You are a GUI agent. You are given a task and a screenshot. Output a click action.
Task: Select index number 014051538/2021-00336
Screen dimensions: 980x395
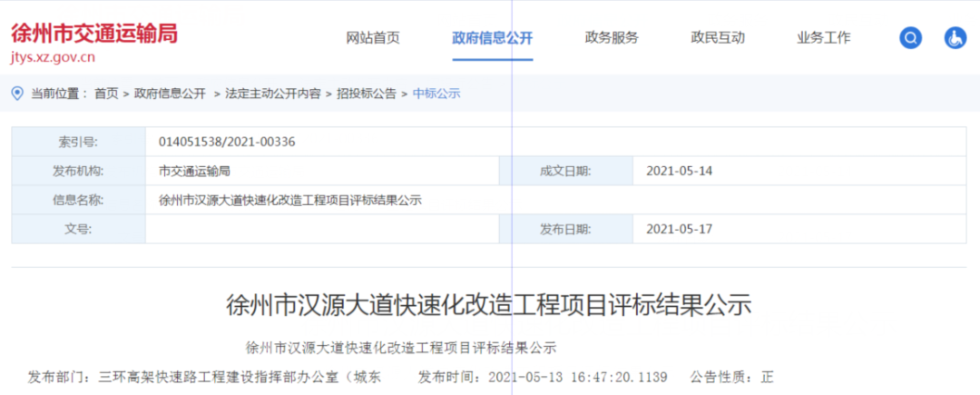228,142
